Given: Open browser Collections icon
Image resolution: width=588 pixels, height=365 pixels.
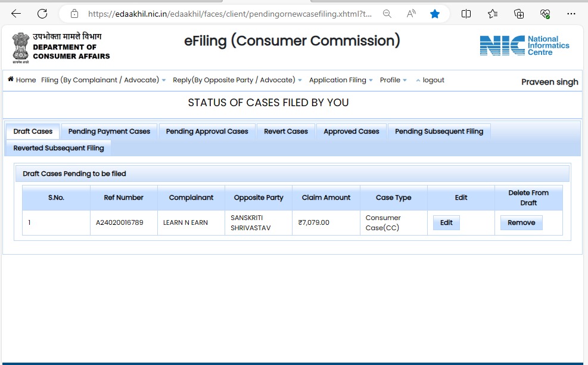Looking at the screenshot, I should coord(519,14).
